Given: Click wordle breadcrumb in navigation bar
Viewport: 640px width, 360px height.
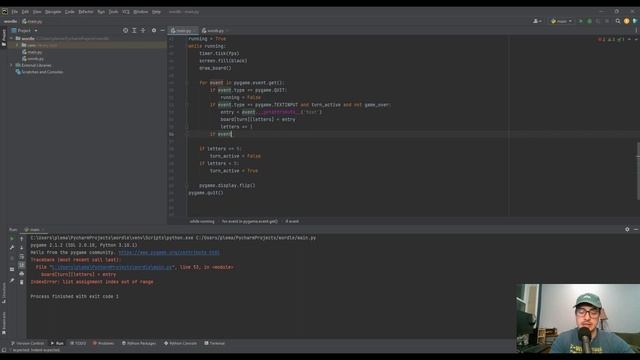Looking at the screenshot, I should (x=11, y=21).
